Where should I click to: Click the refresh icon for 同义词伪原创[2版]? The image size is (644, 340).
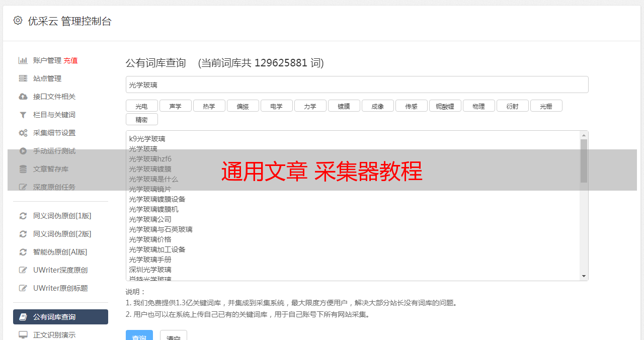(23, 234)
